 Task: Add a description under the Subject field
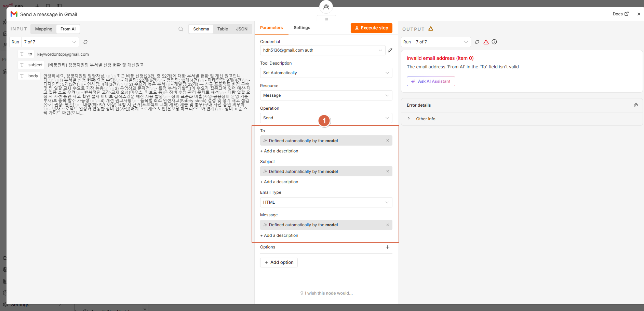279,182
